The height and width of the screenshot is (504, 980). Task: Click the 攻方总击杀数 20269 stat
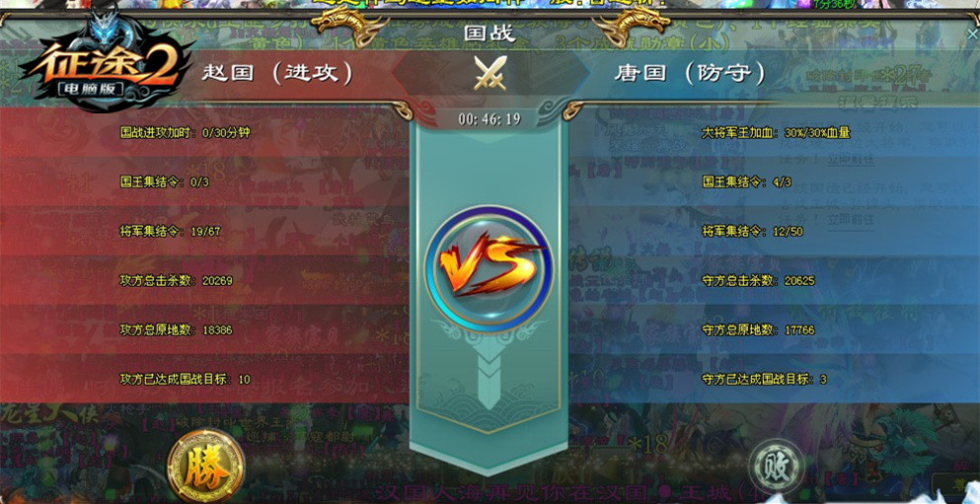point(177,280)
